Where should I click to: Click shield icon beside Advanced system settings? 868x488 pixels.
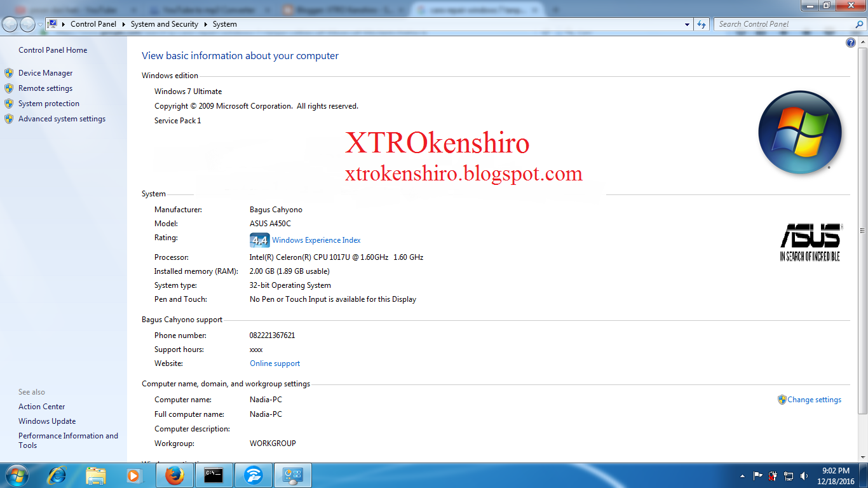pos(9,119)
